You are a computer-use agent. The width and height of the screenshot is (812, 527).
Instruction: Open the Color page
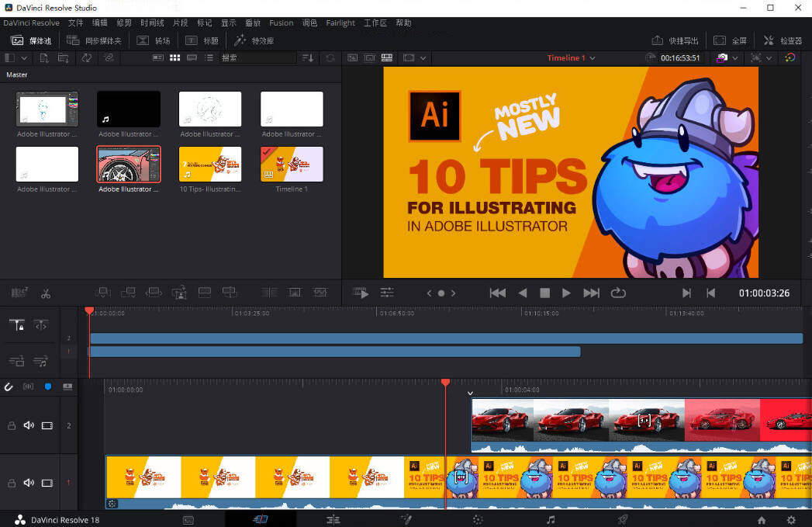[478, 519]
